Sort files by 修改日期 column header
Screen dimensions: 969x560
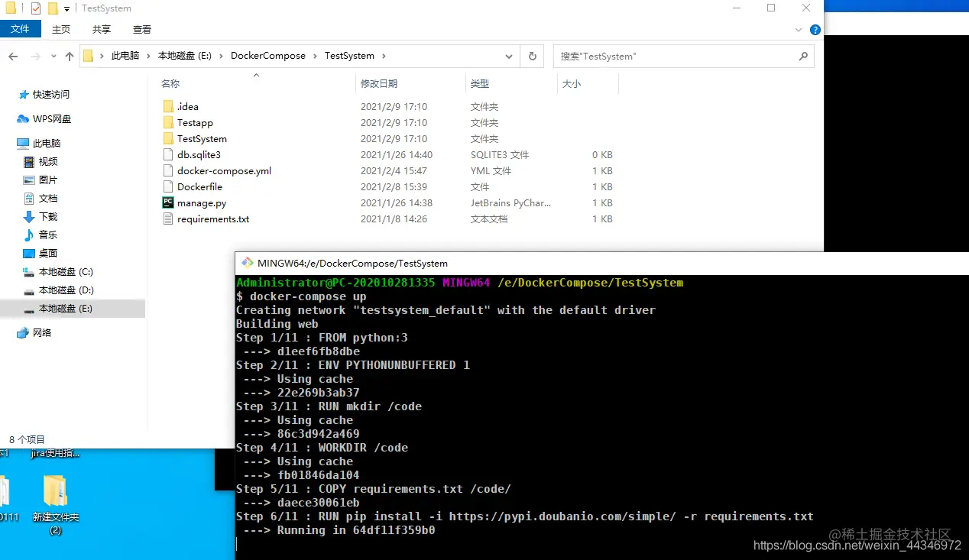(379, 84)
